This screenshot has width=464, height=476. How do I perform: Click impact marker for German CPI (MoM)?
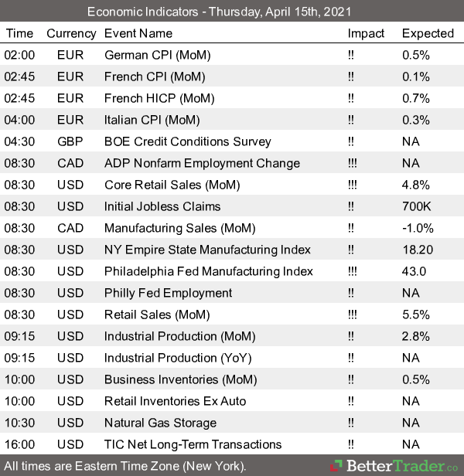(x=351, y=55)
